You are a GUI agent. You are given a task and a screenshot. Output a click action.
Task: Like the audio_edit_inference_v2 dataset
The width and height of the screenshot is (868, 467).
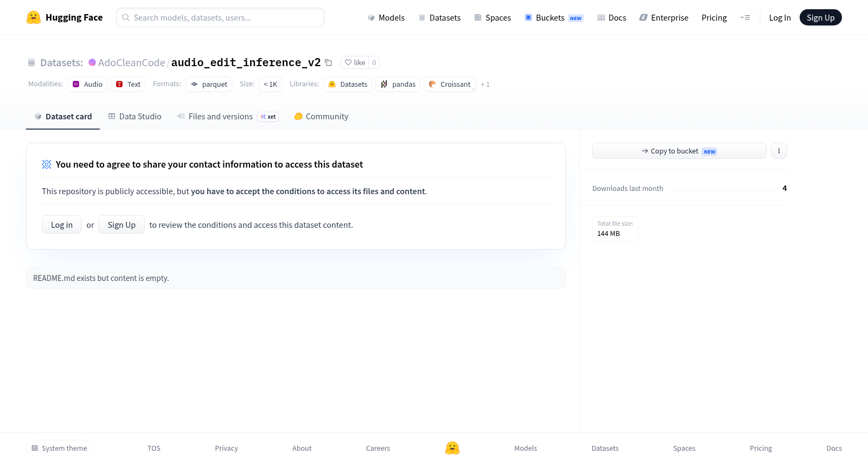click(355, 62)
